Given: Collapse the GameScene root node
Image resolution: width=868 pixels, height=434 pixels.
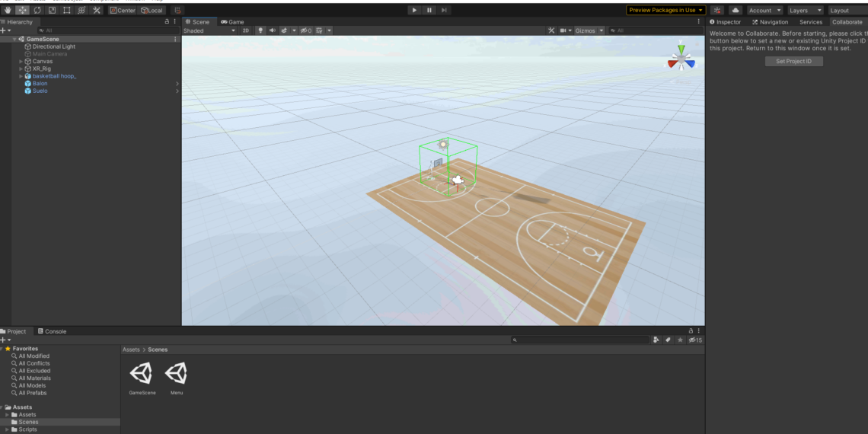Looking at the screenshot, I should point(14,40).
